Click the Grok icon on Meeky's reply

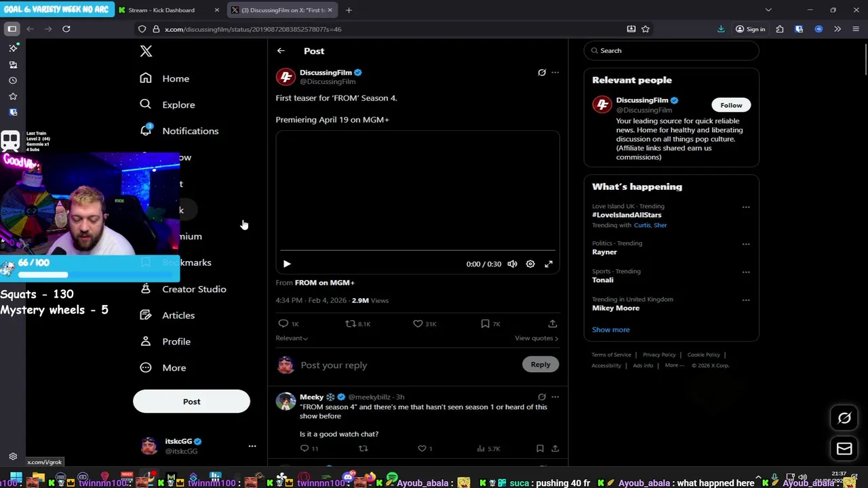coord(542,397)
